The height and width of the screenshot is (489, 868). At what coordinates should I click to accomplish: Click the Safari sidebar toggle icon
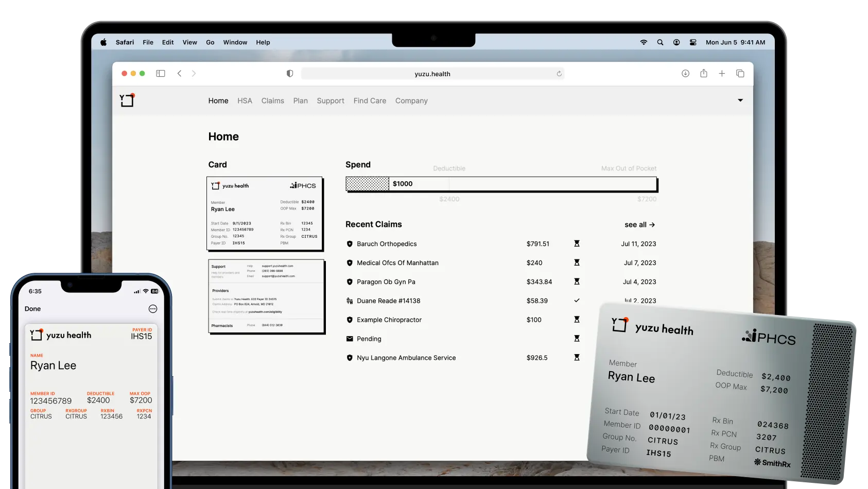pos(161,74)
